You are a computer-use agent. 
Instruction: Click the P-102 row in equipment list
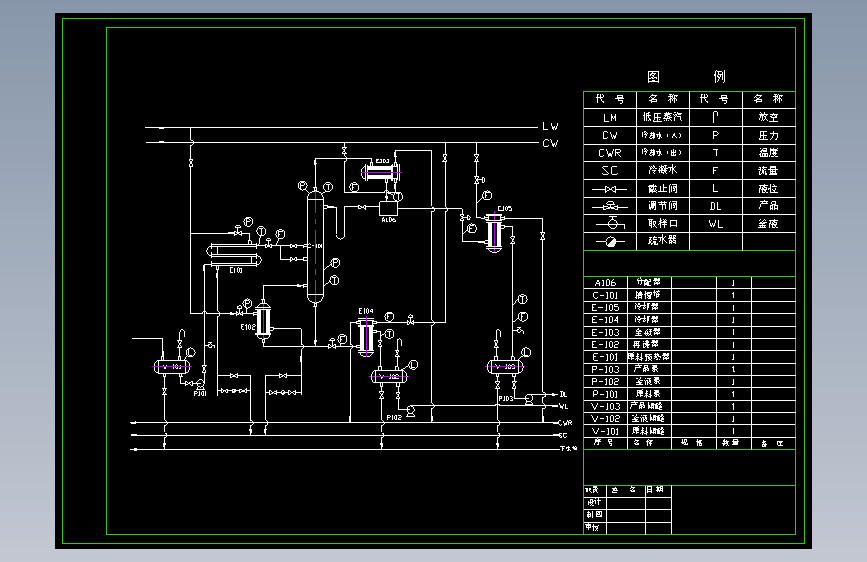[x=690, y=382]
